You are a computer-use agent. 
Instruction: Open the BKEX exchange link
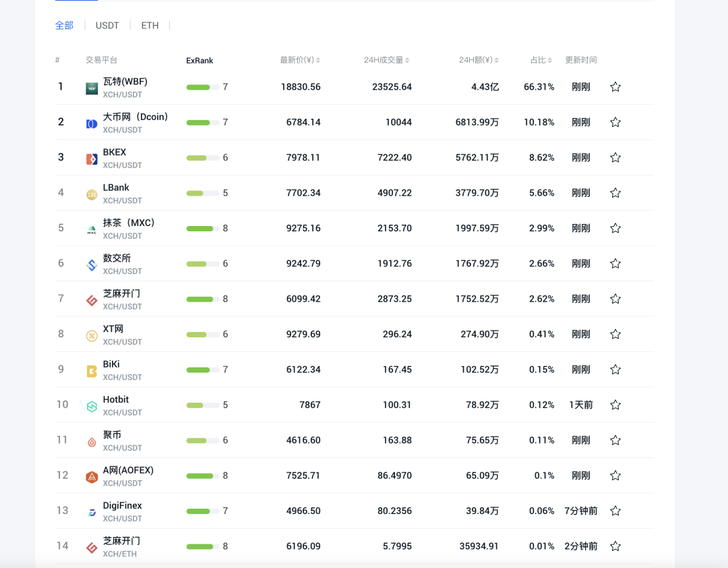[115, 152]
